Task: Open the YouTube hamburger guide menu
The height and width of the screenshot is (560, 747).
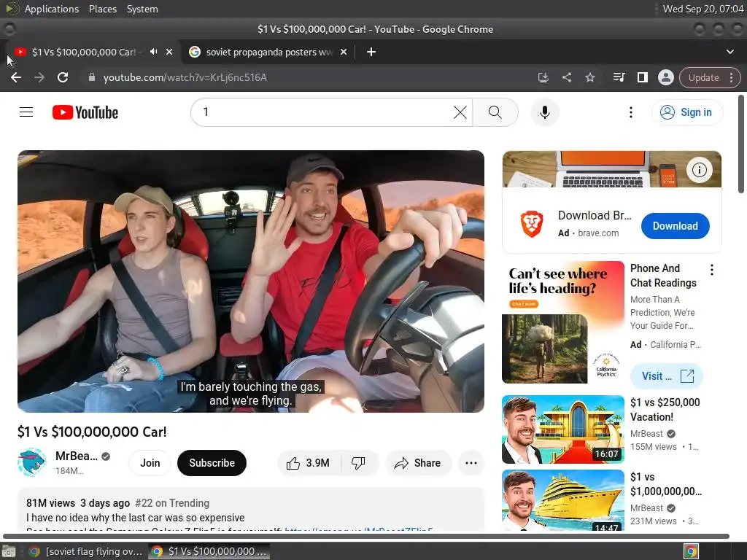Action: coord(26,112)
